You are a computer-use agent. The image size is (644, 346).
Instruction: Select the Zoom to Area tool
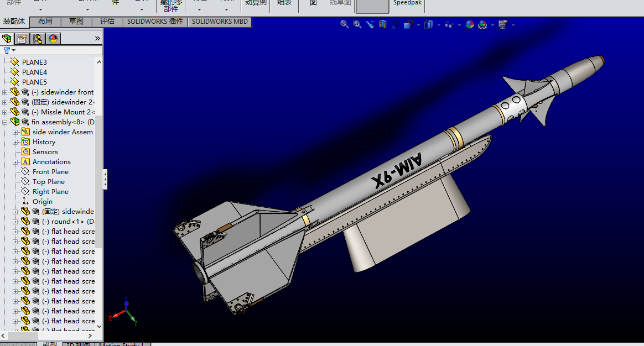(357, 25)
